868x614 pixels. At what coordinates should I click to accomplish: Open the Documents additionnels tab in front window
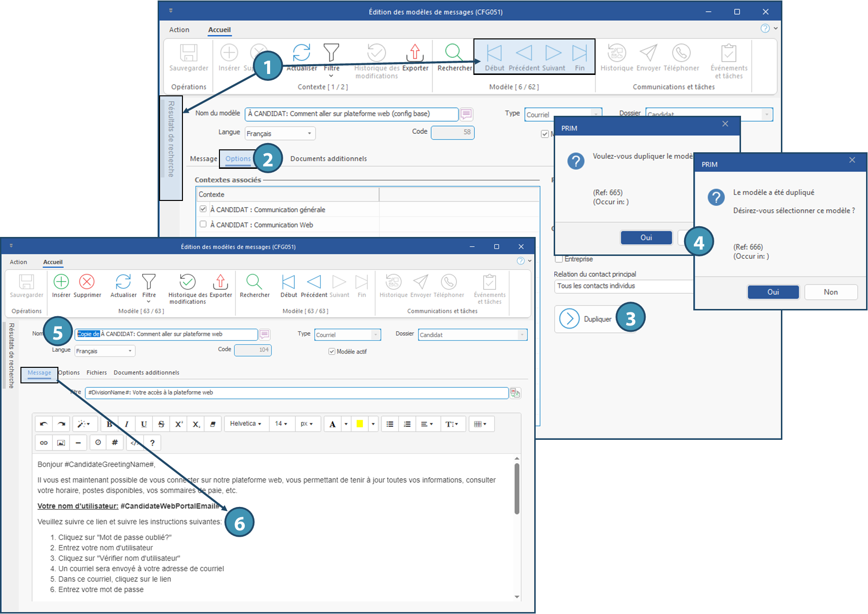pyautogui.click(x=146, y=373)
